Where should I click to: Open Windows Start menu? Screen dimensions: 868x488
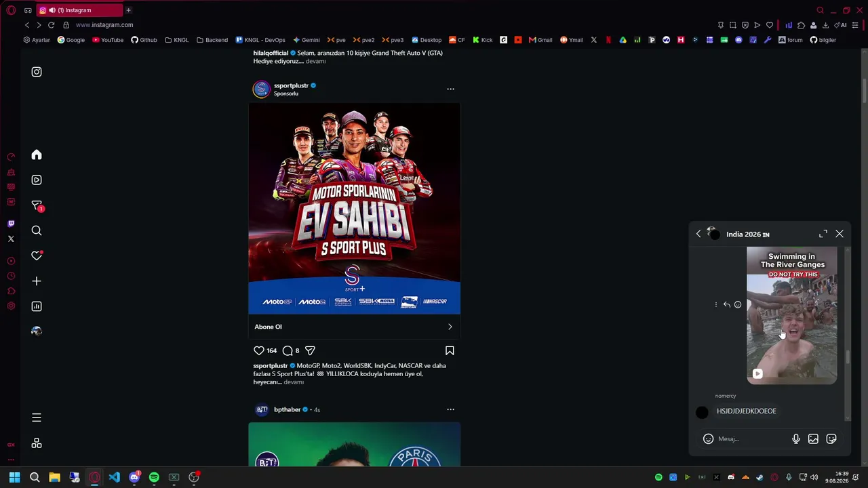click(14, 477)
